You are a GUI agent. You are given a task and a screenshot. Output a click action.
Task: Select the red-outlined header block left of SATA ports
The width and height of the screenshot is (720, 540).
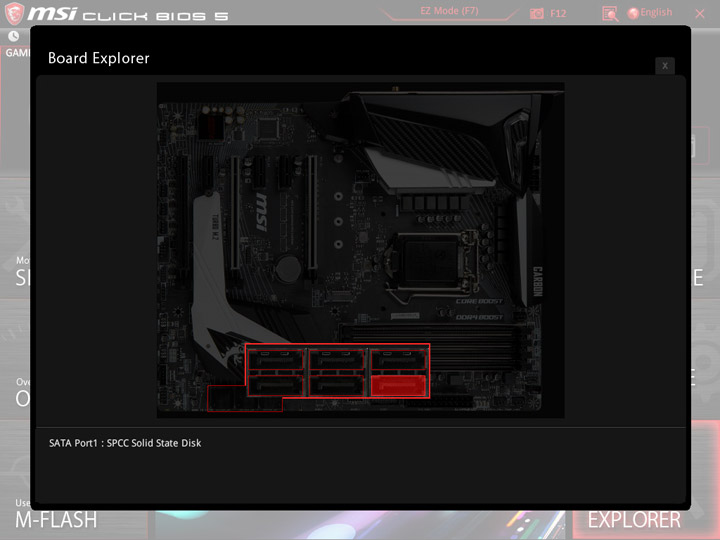(245, 399)
